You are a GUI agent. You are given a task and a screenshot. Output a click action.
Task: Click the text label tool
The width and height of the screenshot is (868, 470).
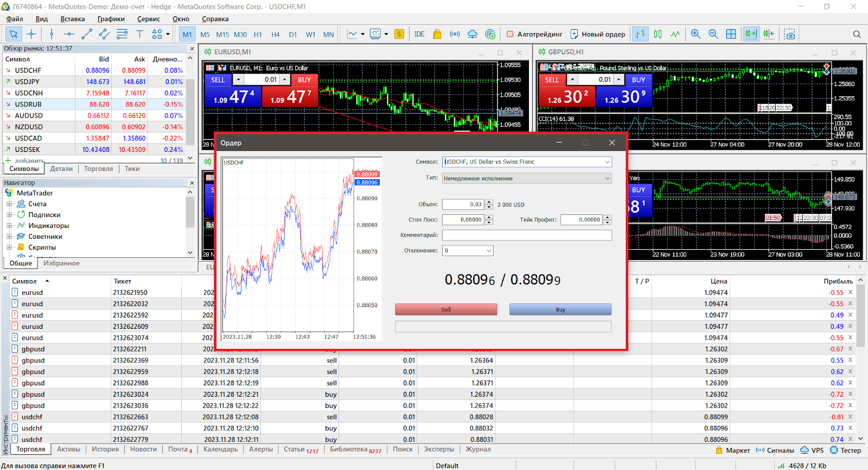(x=139, y=34)
